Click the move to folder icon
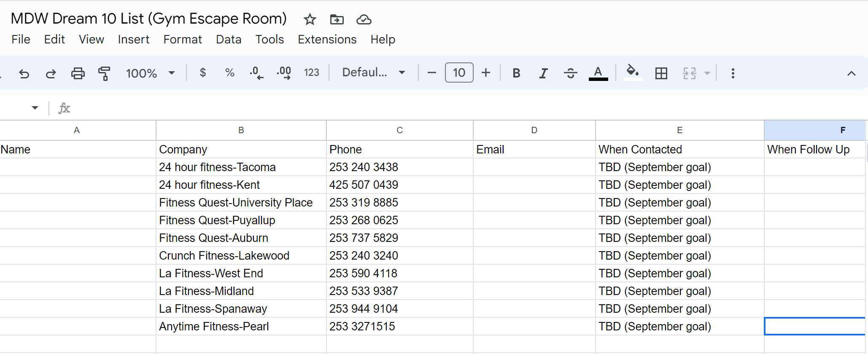The image size is (868, 354). 337,19
